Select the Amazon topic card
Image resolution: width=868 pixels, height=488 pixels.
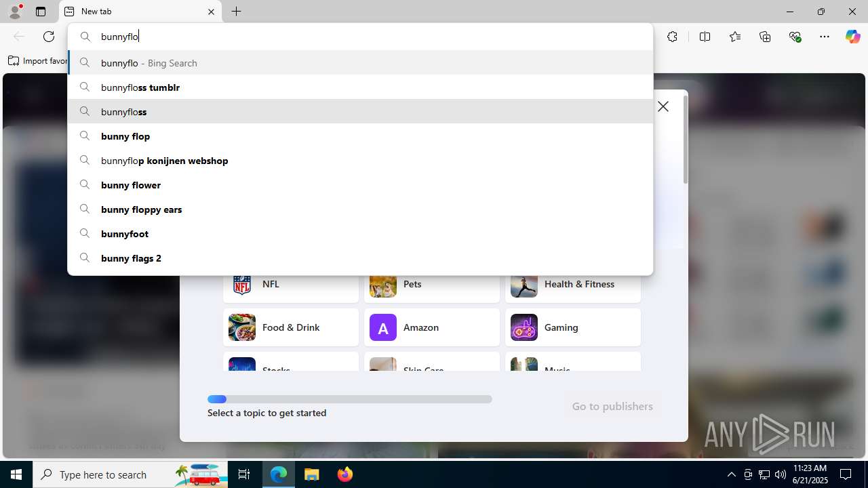click(432, 327)
